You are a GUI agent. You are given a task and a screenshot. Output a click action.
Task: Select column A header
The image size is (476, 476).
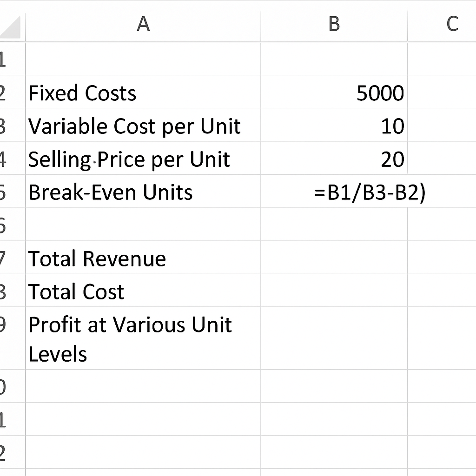143,24
